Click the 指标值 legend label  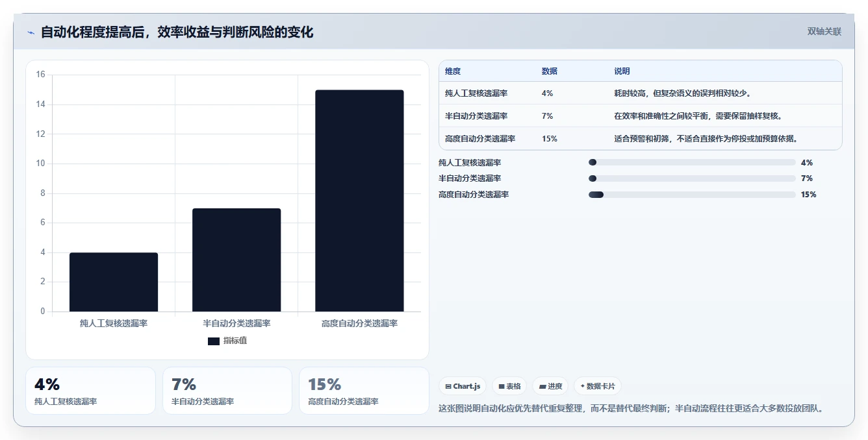[x=235, y=341]
